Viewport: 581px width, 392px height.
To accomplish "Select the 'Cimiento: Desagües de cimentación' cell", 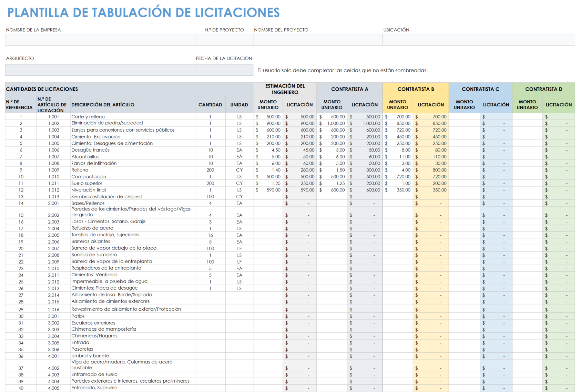I will [133, 143].
